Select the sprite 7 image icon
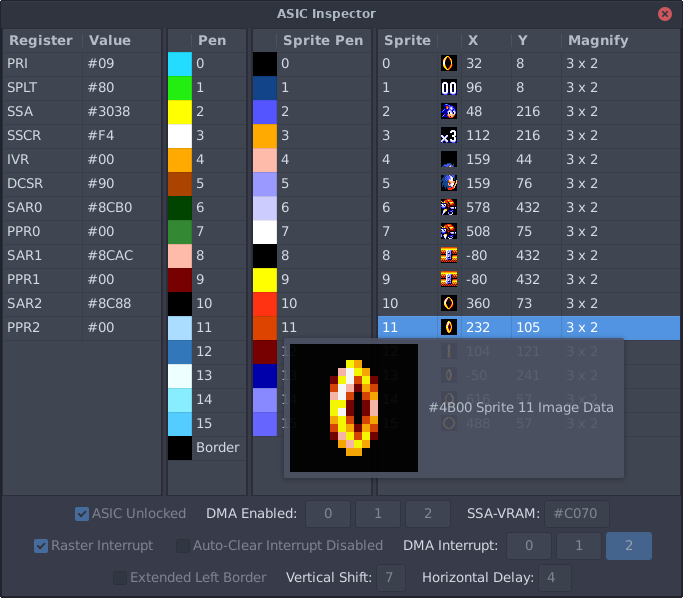The height and width of the screenshot is (598, 683). click(449, 231)
